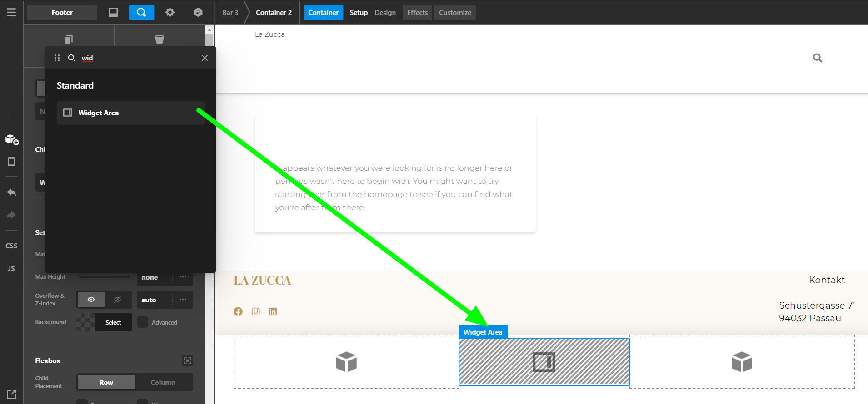Screen dimensions: 868x404
Task: Set overflow to hidden with crossed-eye icon
Action: [118, 300]
